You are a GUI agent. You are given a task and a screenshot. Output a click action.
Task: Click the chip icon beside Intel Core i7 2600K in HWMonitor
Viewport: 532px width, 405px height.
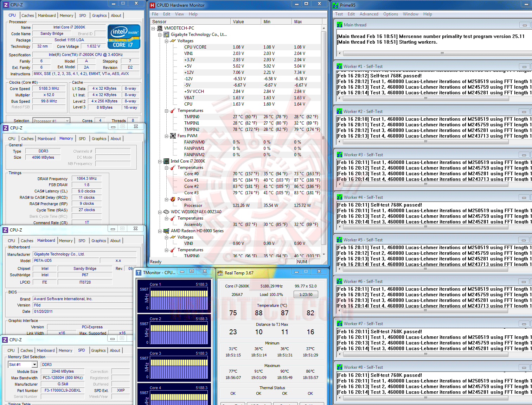pyautogui.click(x=166, y=161)
